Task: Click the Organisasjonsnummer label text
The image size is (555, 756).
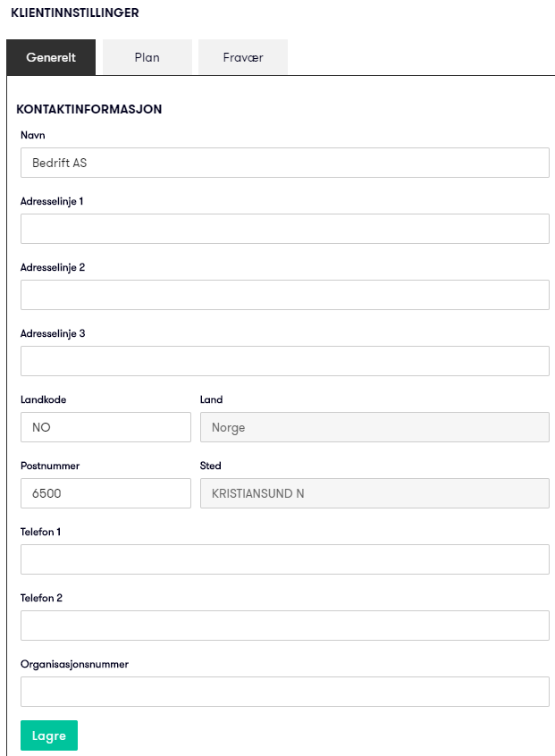Action: pos(74,664)
